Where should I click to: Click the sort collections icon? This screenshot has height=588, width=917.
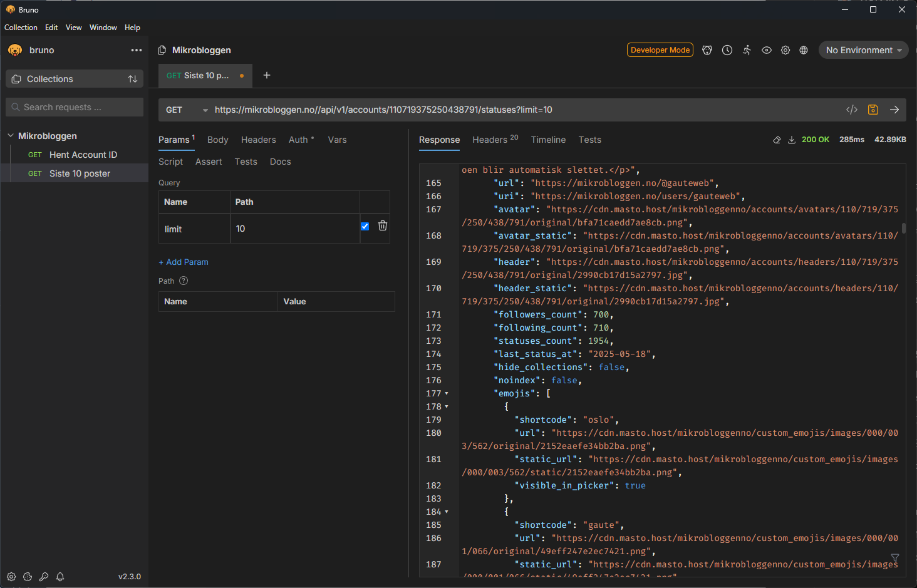pos(133,79)
